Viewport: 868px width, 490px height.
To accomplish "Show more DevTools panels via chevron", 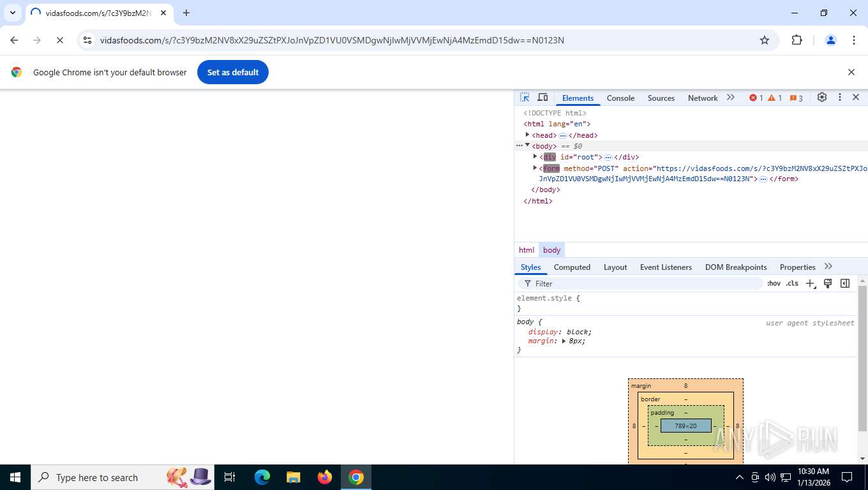I will tap(731, 98).
